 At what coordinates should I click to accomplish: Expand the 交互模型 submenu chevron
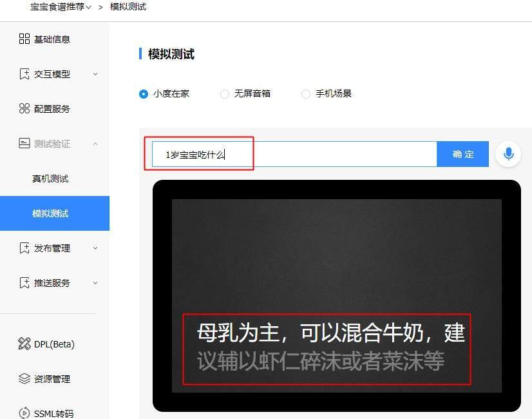[x=95, y=73]
